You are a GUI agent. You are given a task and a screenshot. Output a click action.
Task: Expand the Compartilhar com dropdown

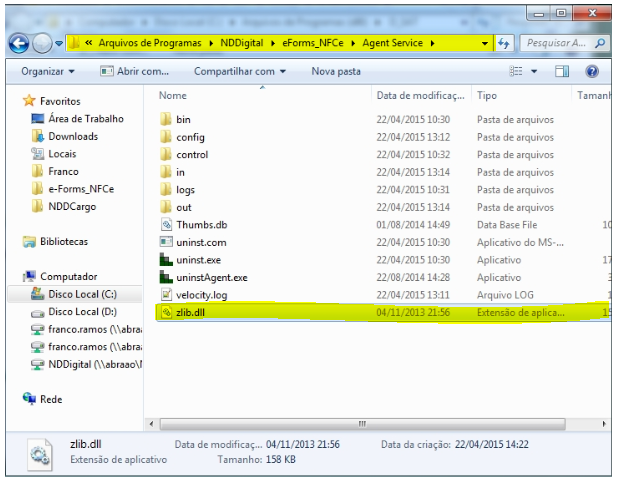coord(239,72)
